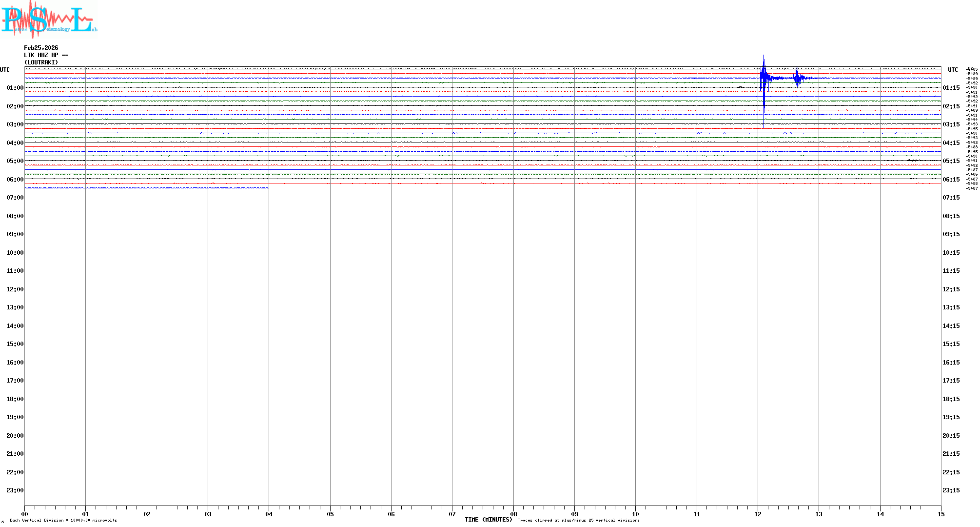Click the large blue earthquake spike

tap(764, 78)
